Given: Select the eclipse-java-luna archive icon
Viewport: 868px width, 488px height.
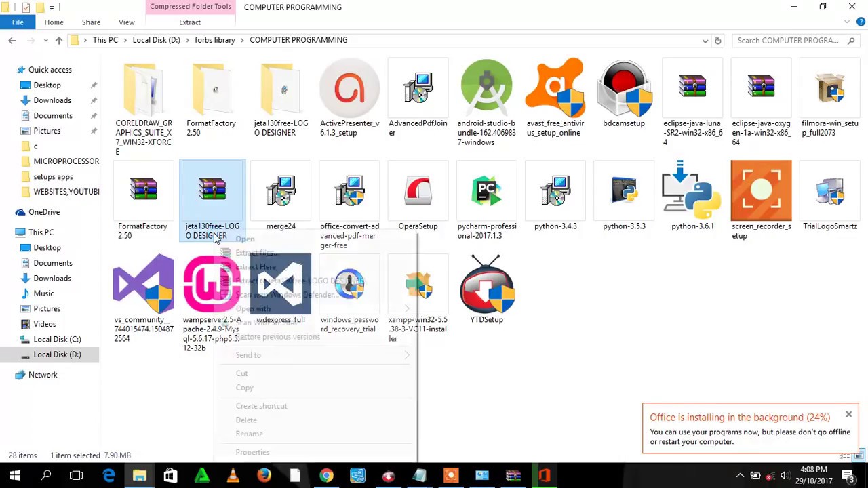Looking at the screenshot, I should click(x=692, y=88).
